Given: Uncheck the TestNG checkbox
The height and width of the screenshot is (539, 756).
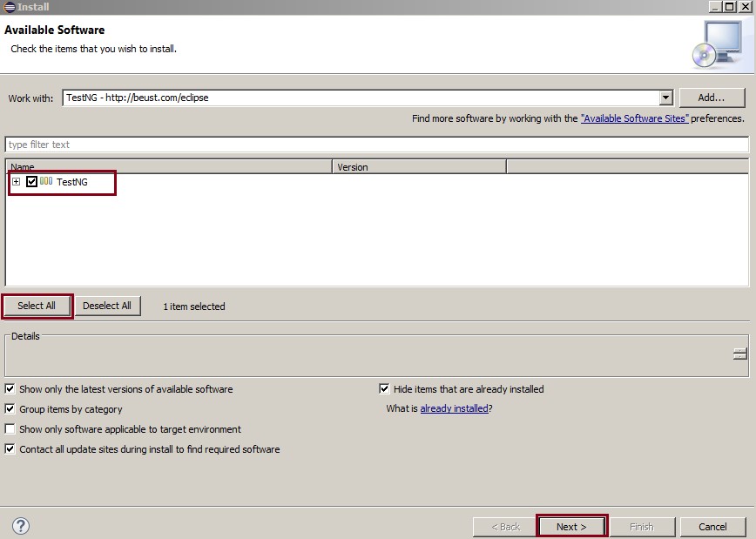Looking at the screenshot, I should tap(32, 182).
